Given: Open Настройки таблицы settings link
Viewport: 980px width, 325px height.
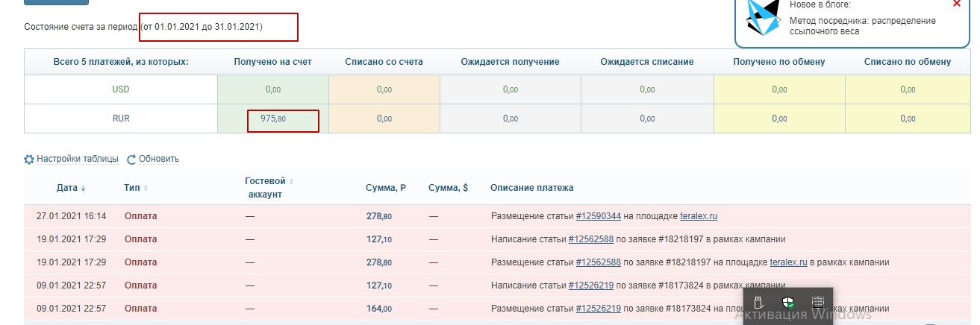Looking at the screenshot, I should click(78, 159).
